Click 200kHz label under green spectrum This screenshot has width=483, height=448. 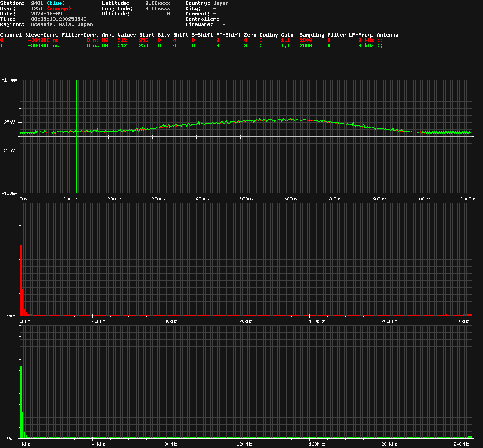389,444
